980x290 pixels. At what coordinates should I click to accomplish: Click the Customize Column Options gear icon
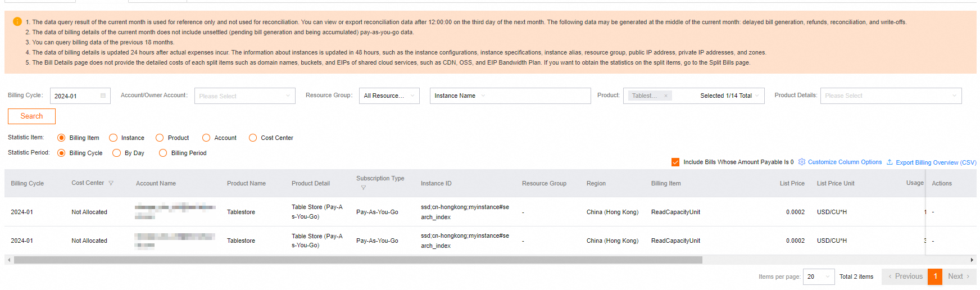click(x=802, y=162)
